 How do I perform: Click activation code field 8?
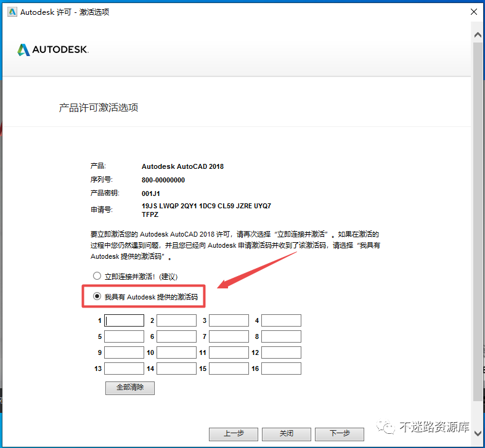[281, 336]
